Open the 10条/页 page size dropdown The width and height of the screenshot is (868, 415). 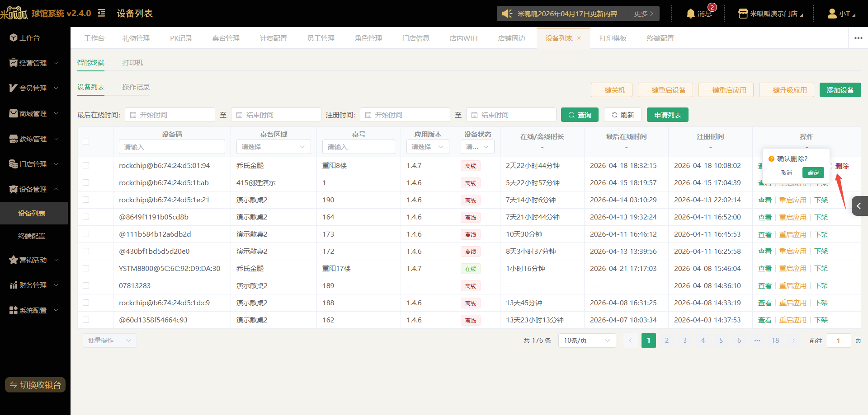587,340
